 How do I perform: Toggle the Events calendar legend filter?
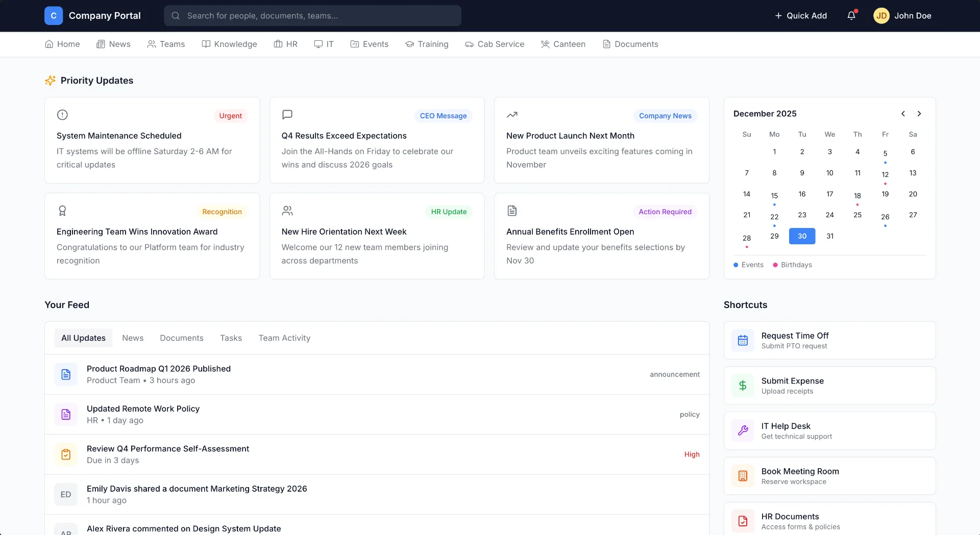coord(748,265)
